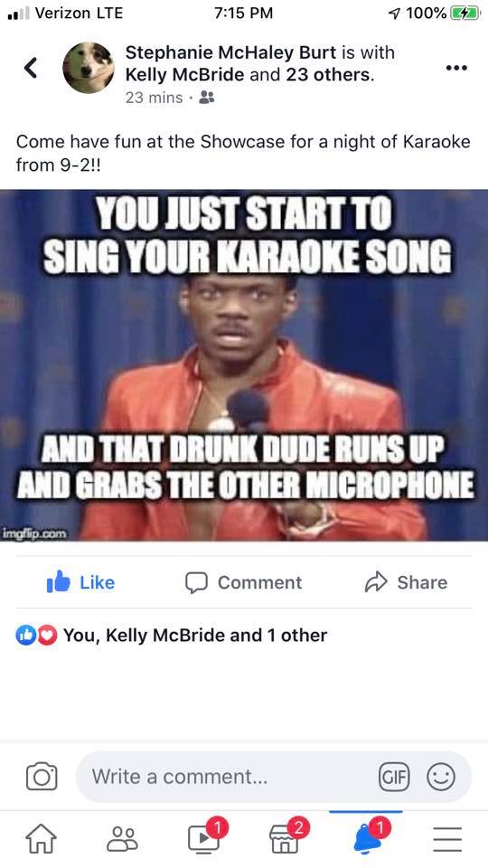Open the Watch video tab with a badge
Viewport: 488px width, 868px height.
pos(204,837)
